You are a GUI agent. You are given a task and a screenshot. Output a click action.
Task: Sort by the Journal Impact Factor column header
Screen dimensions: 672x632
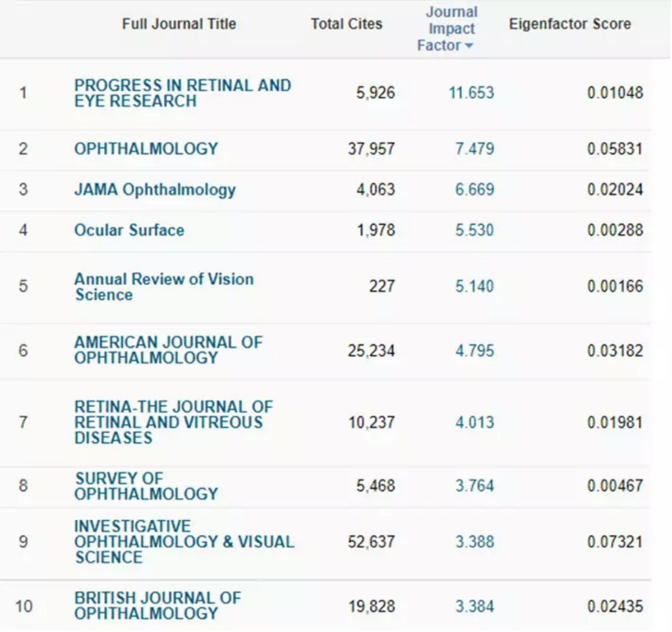447,28
